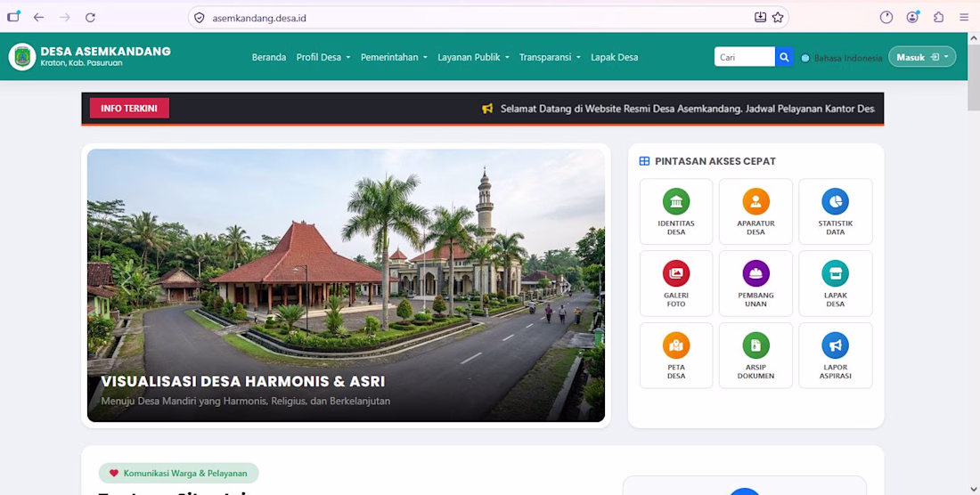
Task: Open the Masuk login dropdown
Action: point(922,57)
